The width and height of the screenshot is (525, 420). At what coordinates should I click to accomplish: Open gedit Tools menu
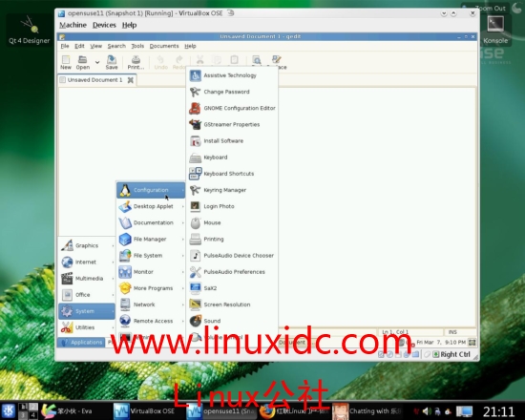137,46
